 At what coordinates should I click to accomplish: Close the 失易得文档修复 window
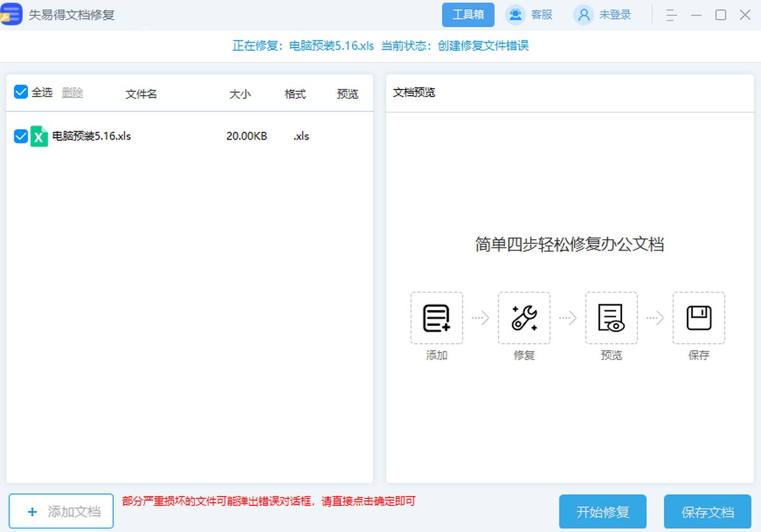745,15
